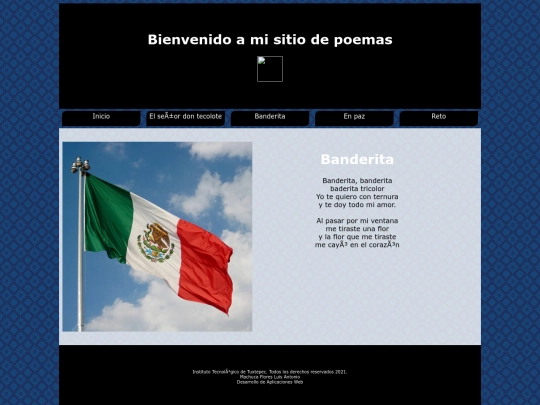This screenshot has width=540, height=405.
Task: Click footer text Desarrollo de Aplicaciones Web
Action: tap(270, 382)
